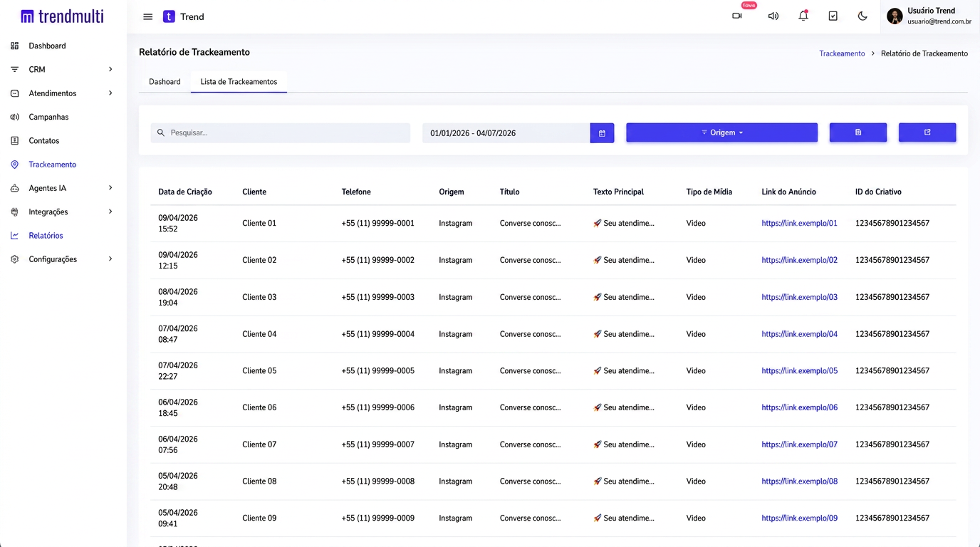Go to Dashboard in sidebar
Viewport: 980px width, 547px height.
pos(47,46)
